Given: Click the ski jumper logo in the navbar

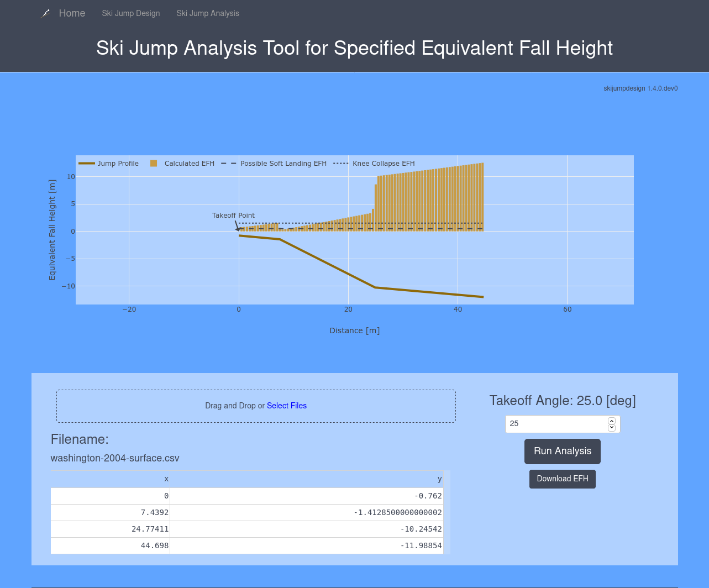Looking at the screenshot, I should click(45, 13).
